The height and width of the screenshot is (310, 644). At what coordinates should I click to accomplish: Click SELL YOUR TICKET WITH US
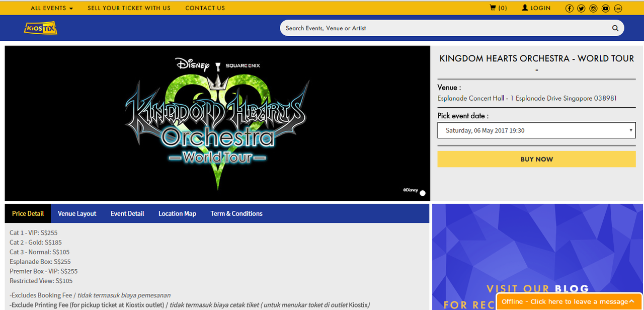pos(129,8)
